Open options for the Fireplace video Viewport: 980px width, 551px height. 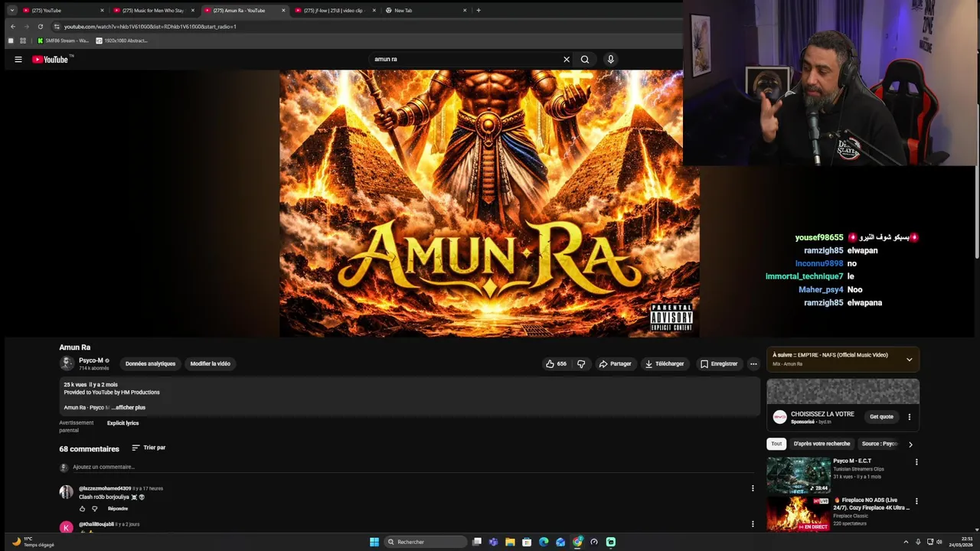916,501
